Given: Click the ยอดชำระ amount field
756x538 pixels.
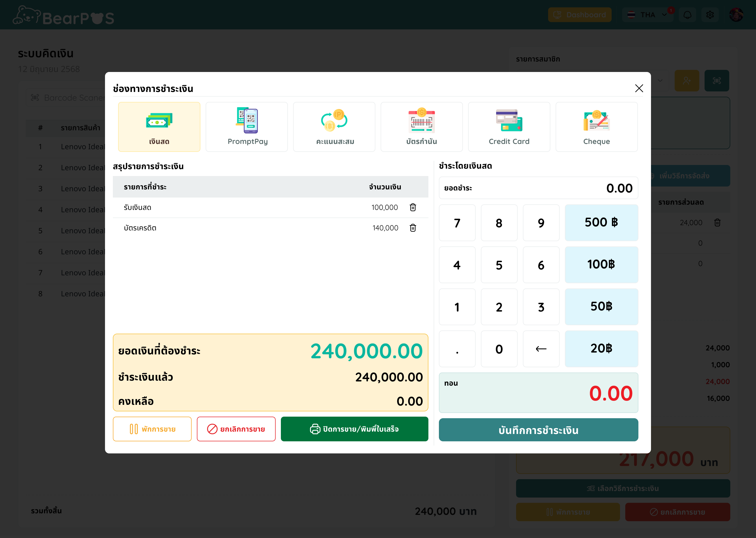Looking at the screenshot, I should point(538,188).
